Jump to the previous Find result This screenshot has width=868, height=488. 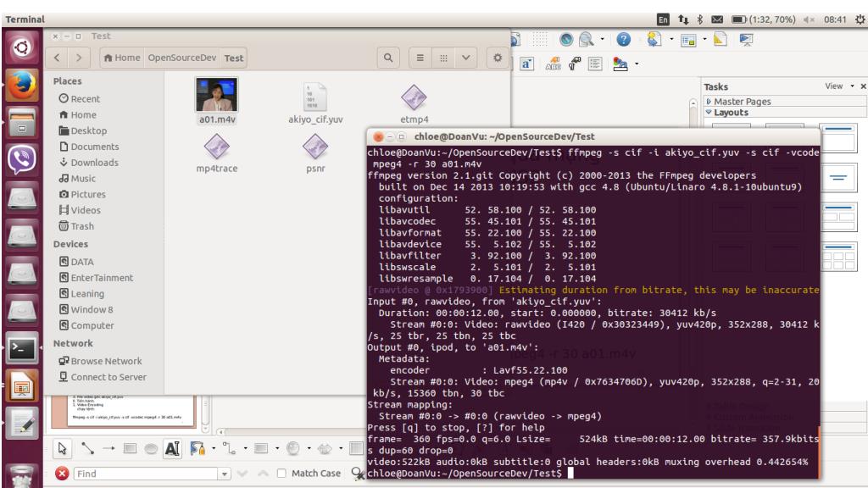(x=264, y=474)
